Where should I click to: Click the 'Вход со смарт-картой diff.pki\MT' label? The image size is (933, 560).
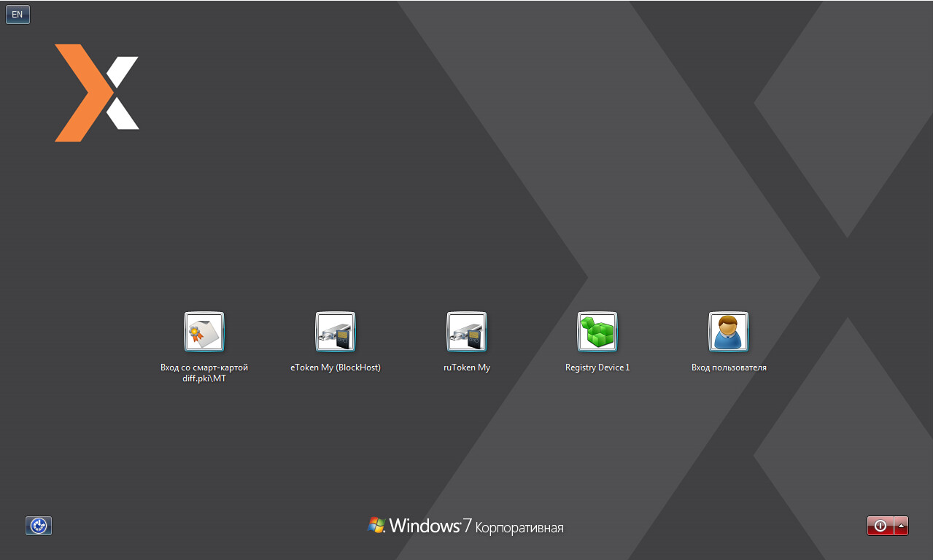pos(204,373)
